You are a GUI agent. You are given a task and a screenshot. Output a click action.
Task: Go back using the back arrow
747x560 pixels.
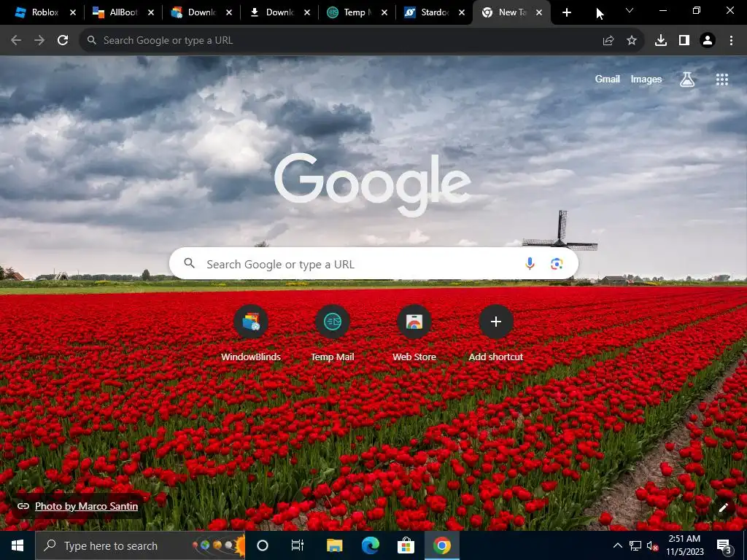[16, 41]
